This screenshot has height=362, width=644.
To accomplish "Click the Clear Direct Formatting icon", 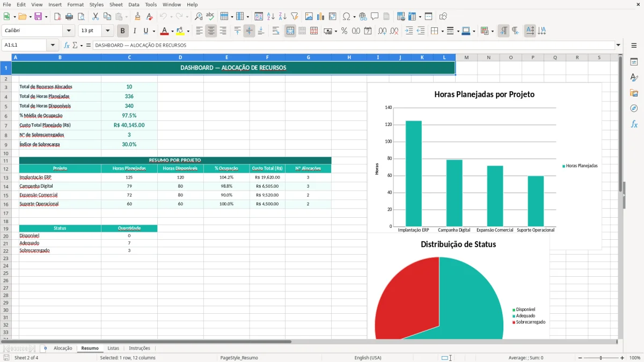I will coord(149,17).
